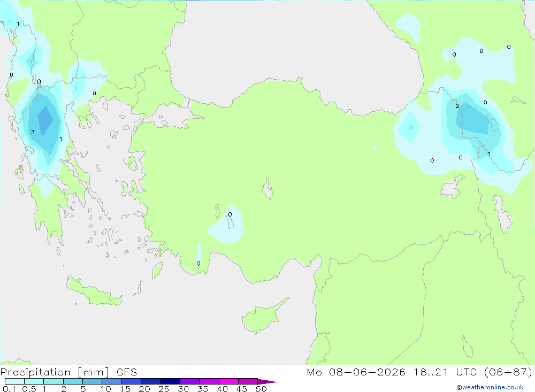Click the purple above-50 arrow on legend

pos(267,382)
